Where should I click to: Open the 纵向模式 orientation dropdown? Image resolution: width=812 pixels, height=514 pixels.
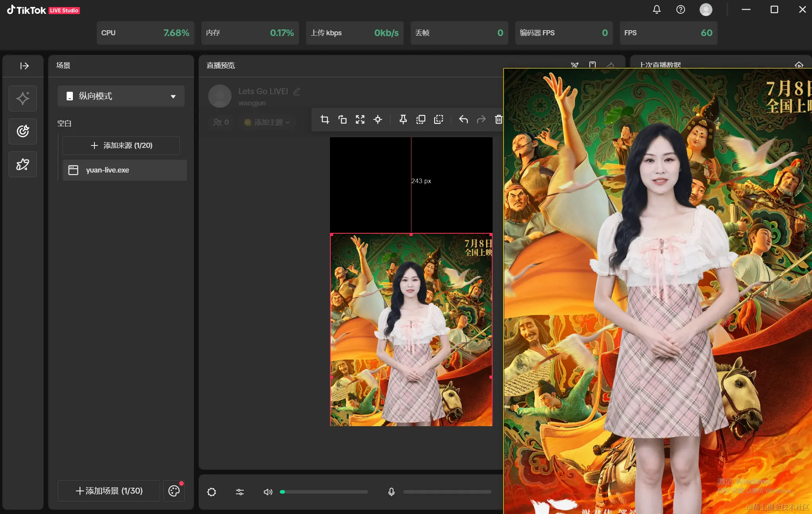pyautogui.click(x=121, y=96)
